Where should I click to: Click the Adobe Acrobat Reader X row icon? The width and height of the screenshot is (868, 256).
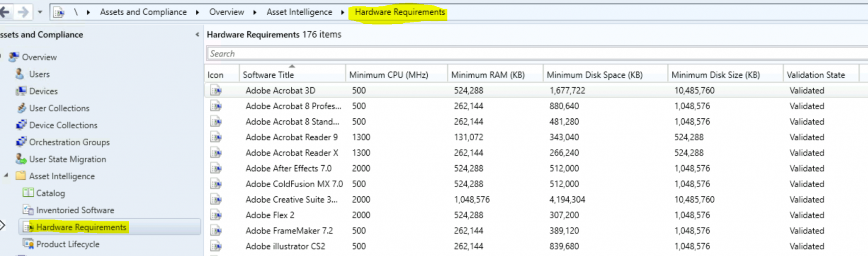(x=216, y=153)
